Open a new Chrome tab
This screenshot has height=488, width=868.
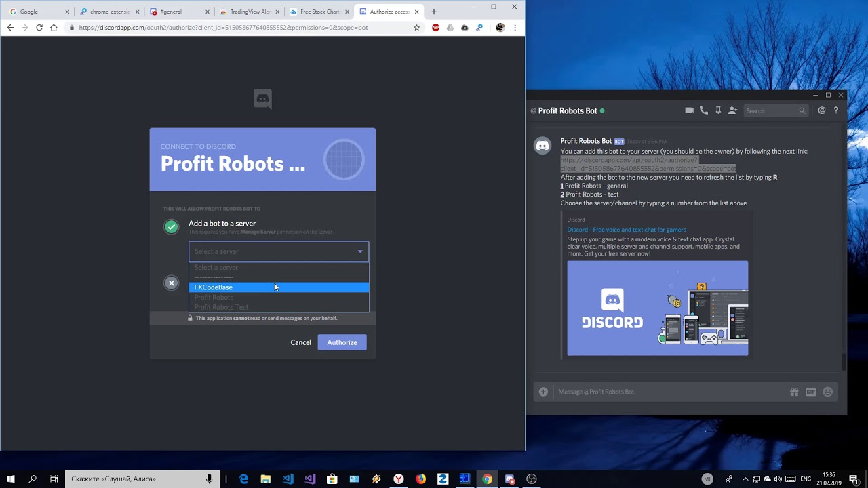[434, 12]
